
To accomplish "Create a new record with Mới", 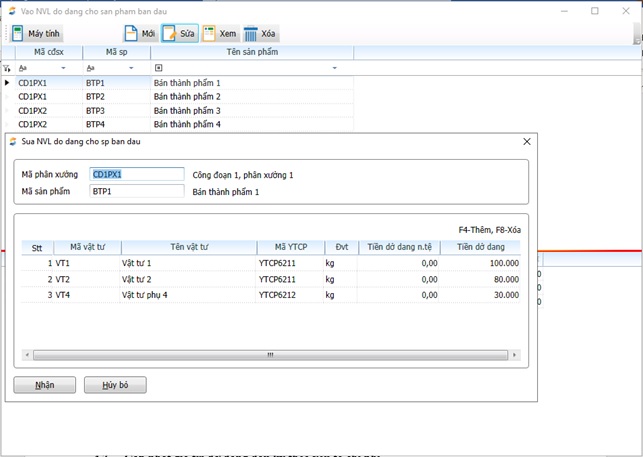I will [140, 34].
